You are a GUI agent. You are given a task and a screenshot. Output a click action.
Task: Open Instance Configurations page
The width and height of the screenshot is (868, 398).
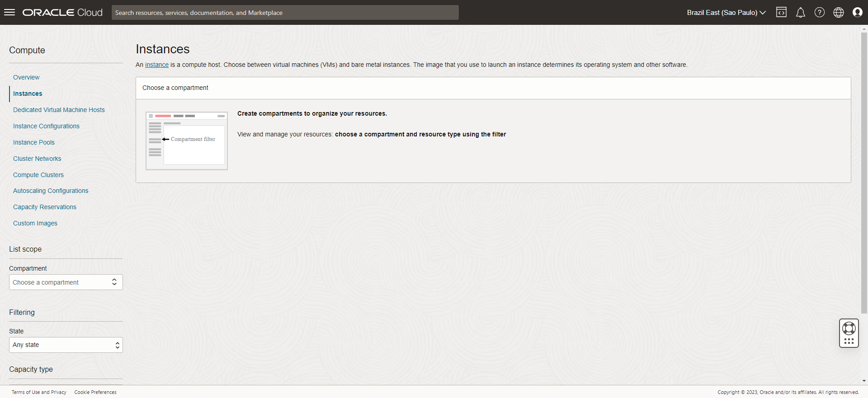click(46, 126)
